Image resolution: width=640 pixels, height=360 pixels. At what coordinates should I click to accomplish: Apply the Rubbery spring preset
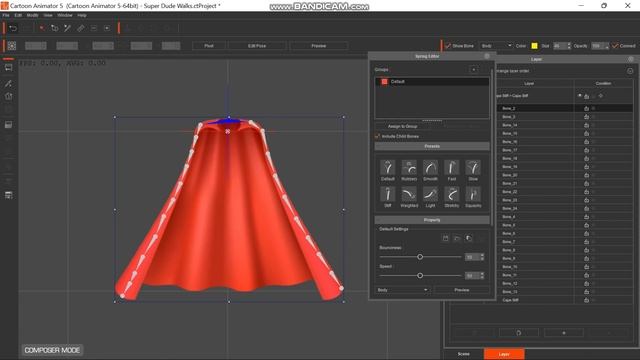pos(409,167)
